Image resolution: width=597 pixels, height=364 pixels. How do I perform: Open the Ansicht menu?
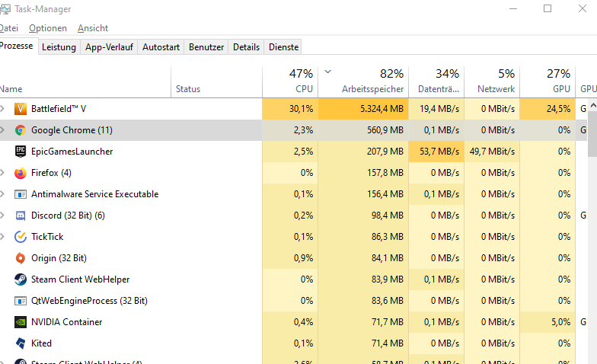[x=93, y=28]
